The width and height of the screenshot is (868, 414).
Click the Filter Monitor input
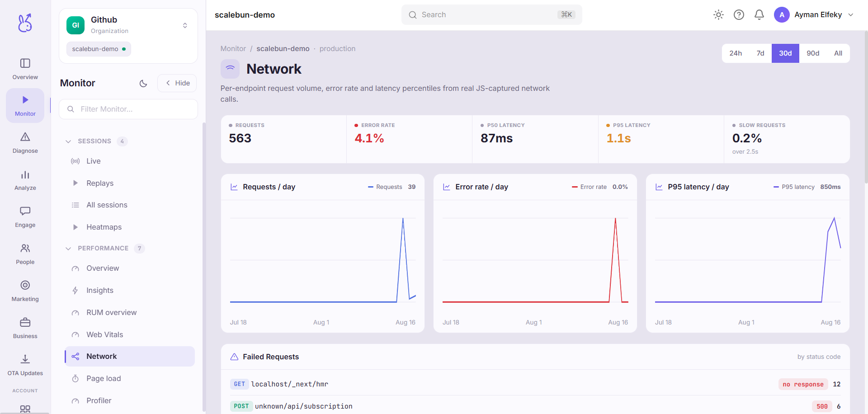pos(128,109)
